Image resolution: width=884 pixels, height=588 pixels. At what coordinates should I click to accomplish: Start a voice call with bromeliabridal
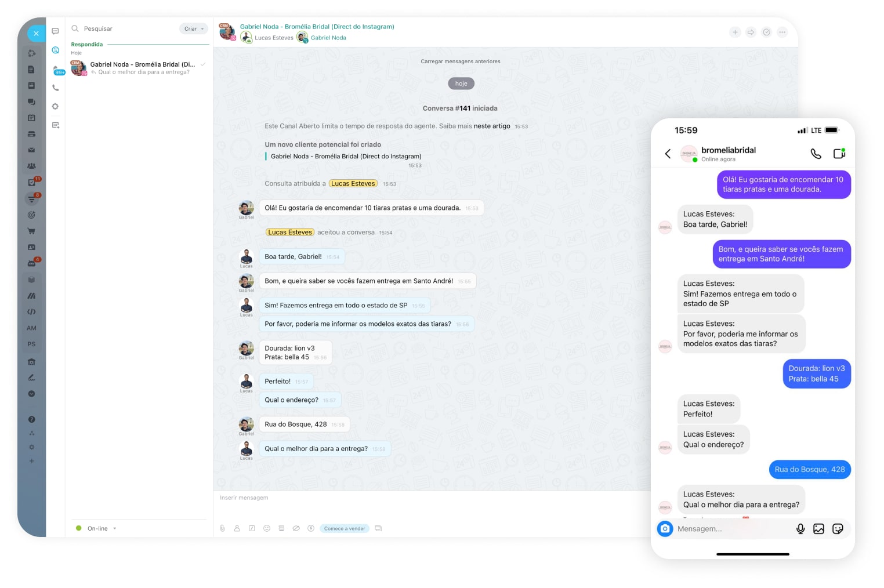(x=816, y=154)
